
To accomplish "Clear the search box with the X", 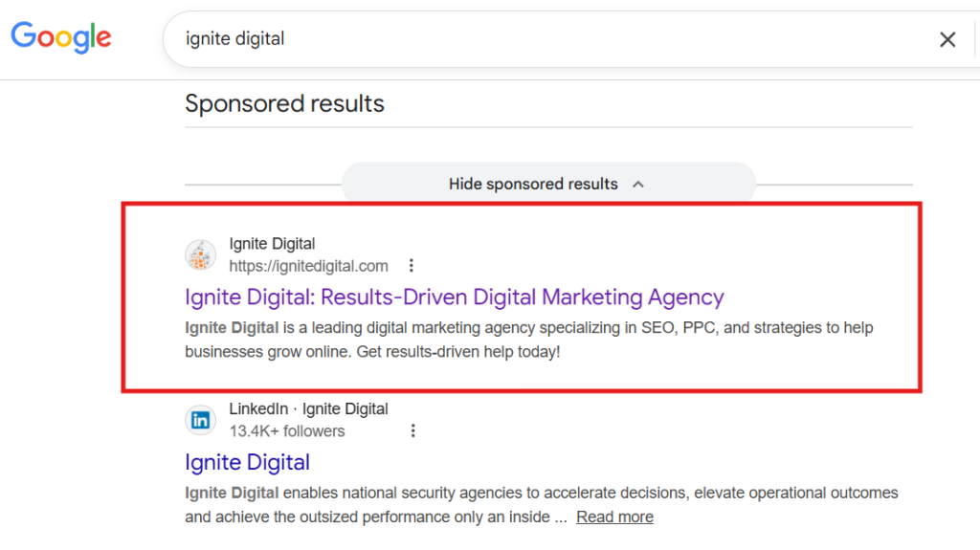I will click(x=947, y=39).
